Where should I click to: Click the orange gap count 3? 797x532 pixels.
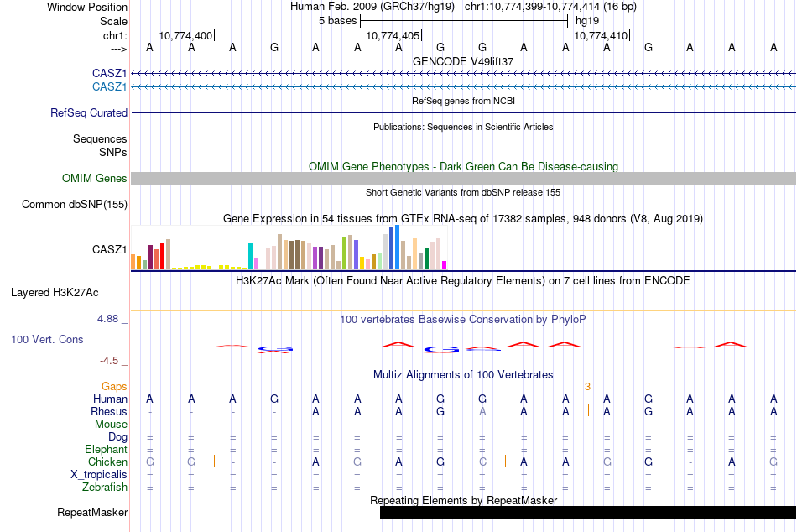coord(587,387)
